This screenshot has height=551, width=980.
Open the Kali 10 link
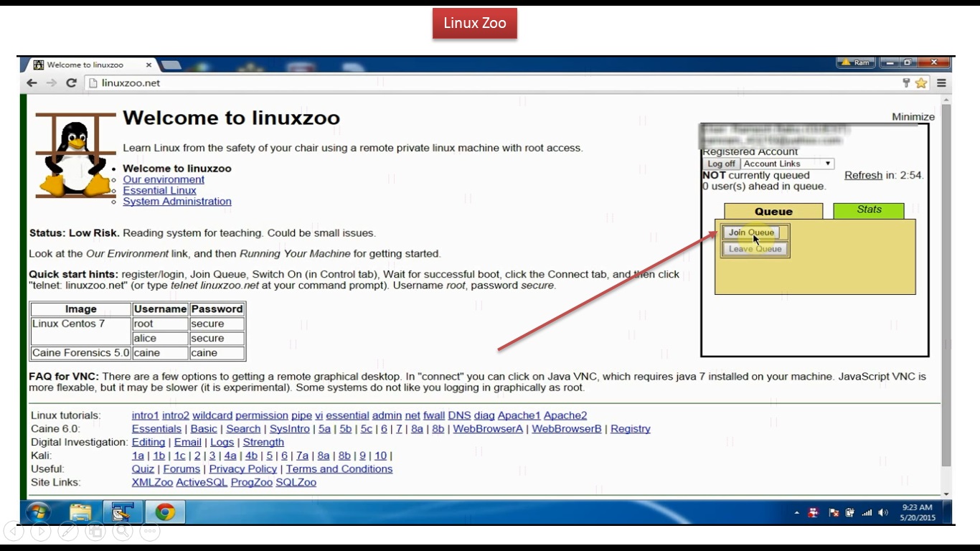coord(380,456)
